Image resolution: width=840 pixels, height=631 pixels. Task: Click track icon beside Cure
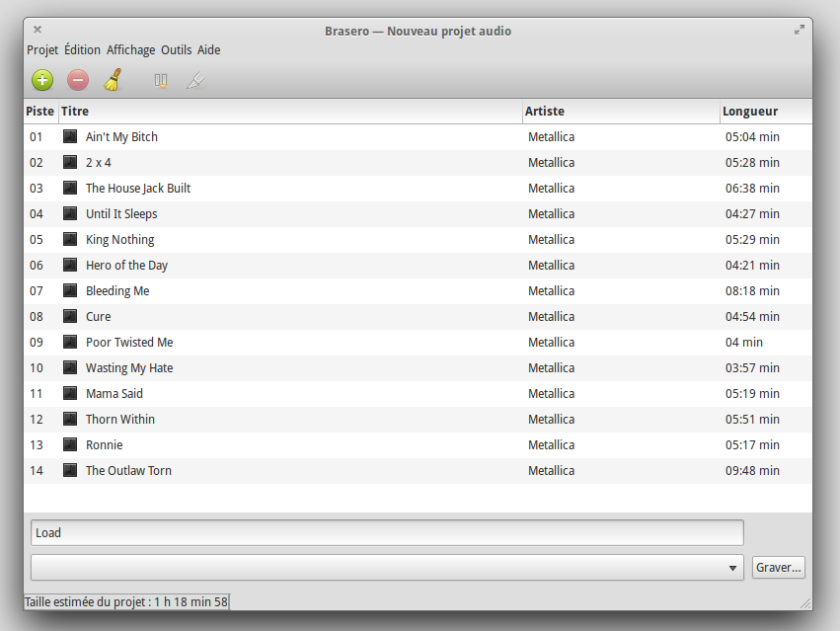click(70, 316)
